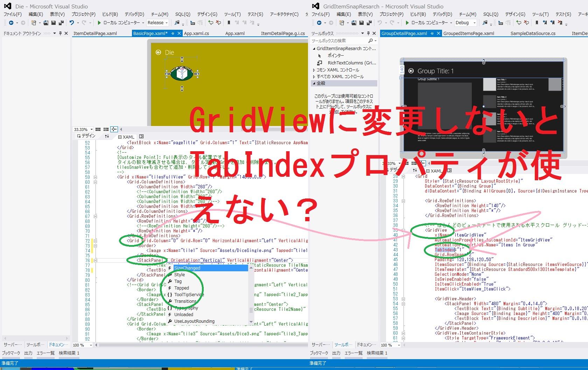Open the Toolbox panel options dropdown
This screenshot has width=588, height=370.
point(362,33)
